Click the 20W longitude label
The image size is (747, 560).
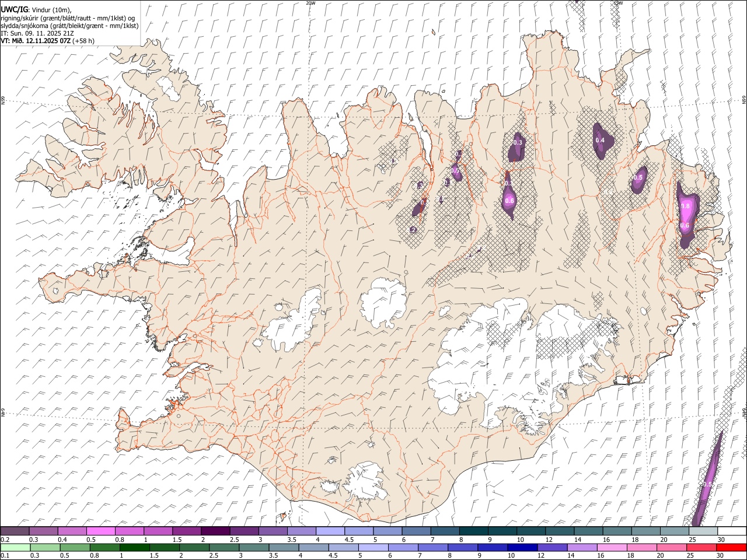pyautogui.click(x=310, y=3)
